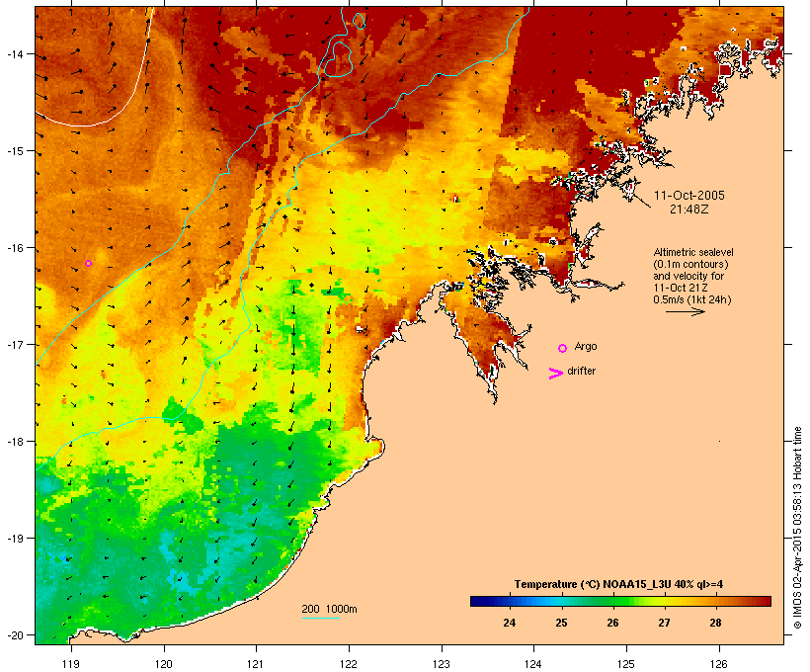Click latitude axis label -20

point(15,635)
